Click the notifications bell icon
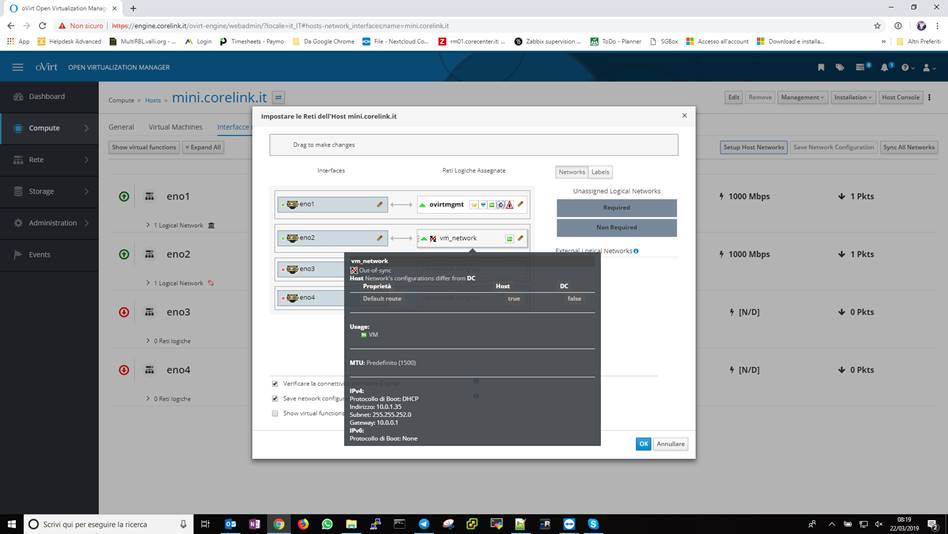The height and width of the screenshot is (534, 948). [885, 67]
